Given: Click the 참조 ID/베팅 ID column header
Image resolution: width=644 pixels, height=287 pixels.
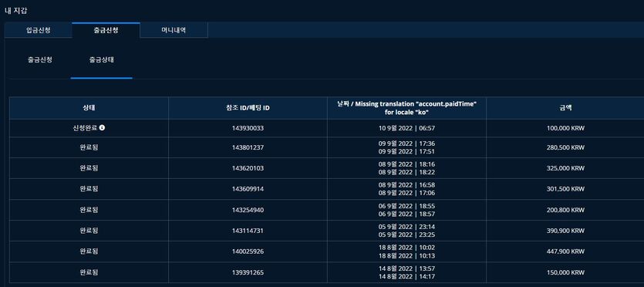Looking at the screenshot, I should click(248, 108).
